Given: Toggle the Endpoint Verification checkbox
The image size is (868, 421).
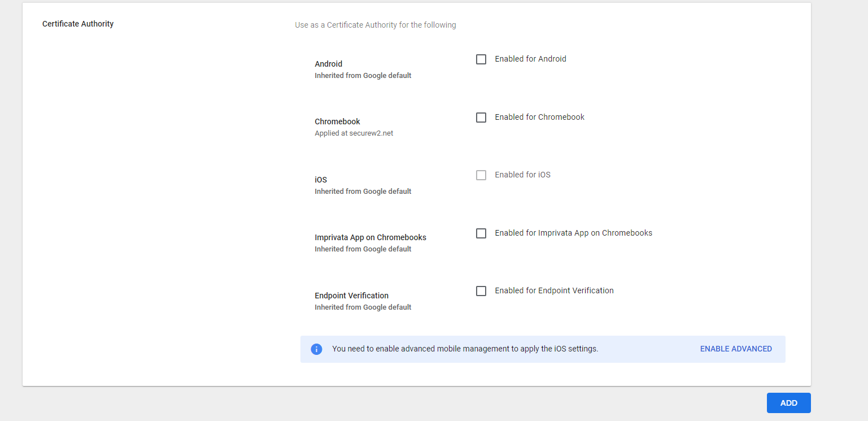Looking at the screenshot, I should click(x=481, y=291).
